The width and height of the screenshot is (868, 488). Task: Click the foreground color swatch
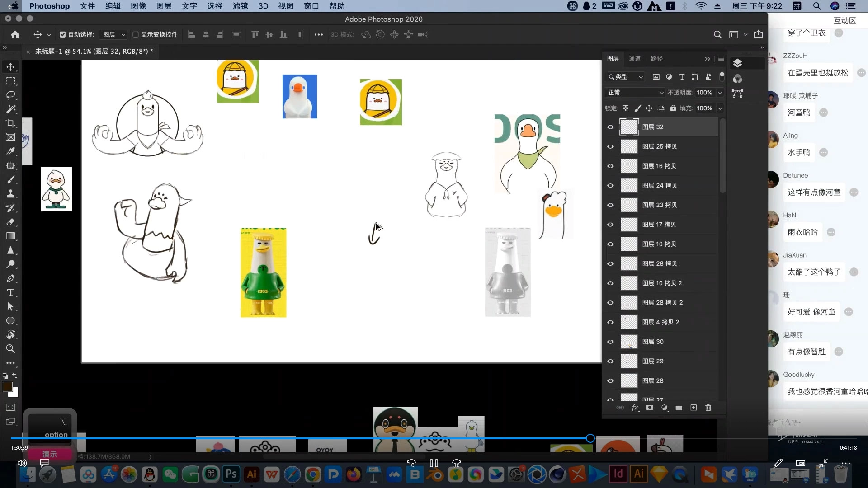coord(7,386)
